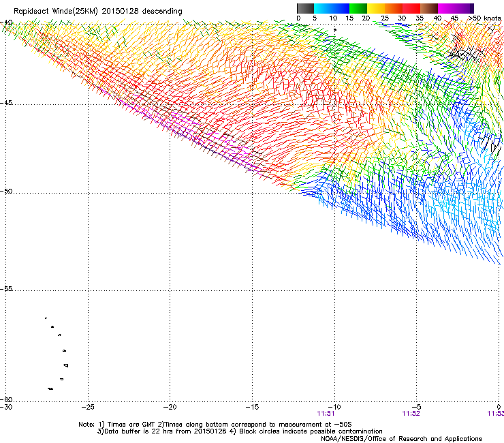
Task: Click the "-10" longitude axis label
Action: click(334, 407)
